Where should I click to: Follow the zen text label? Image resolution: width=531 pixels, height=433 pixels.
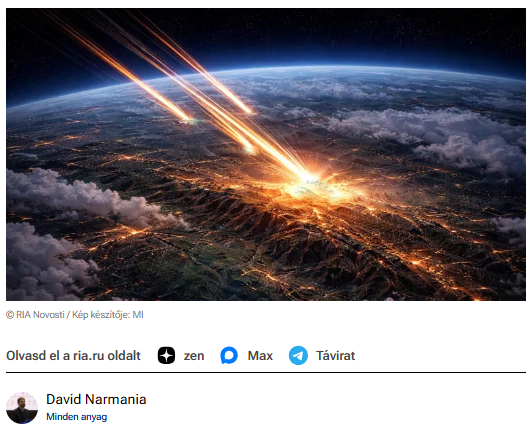194,356
